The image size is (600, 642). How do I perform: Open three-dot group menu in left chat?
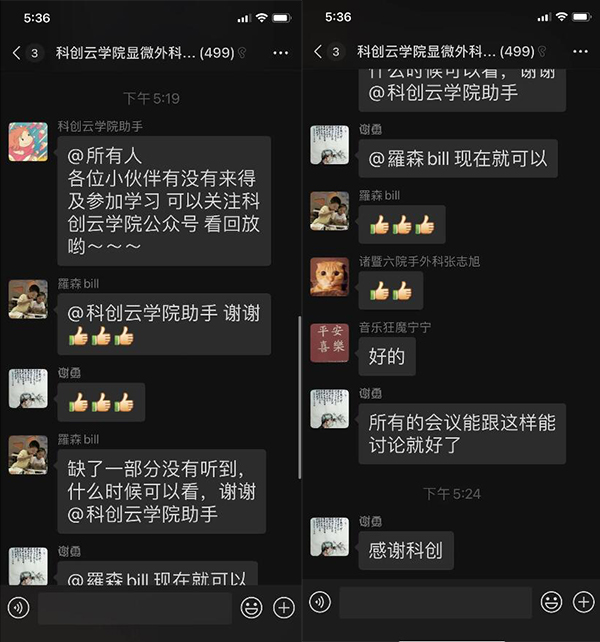[281, 53]
